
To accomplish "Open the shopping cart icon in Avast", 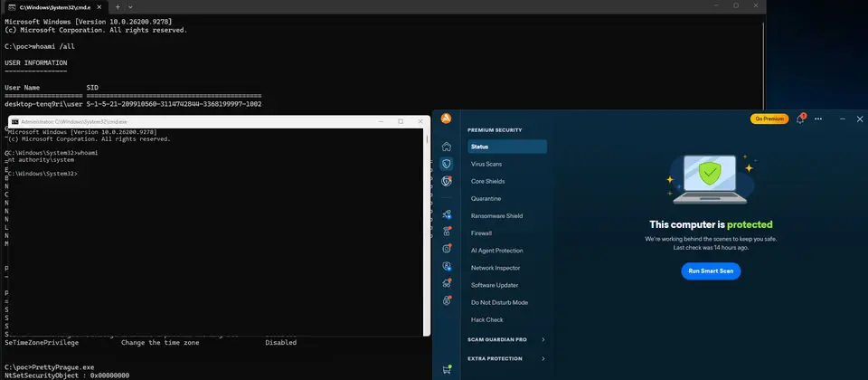I will (446, 369).
